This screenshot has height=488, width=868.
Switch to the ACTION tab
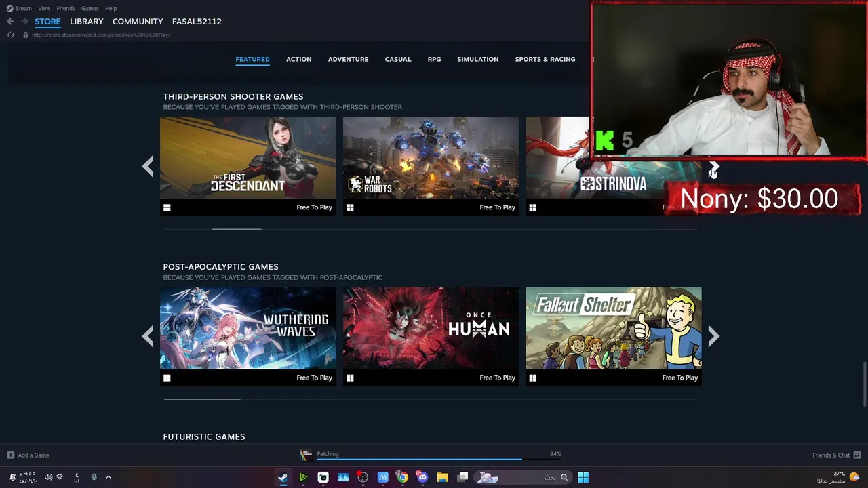(x=298, y=59)
